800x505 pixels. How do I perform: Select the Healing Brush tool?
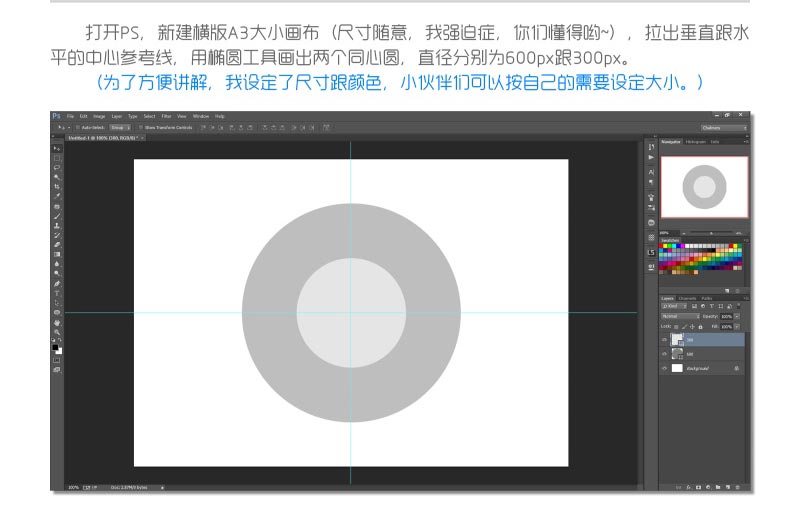click(x=57, y=206)
